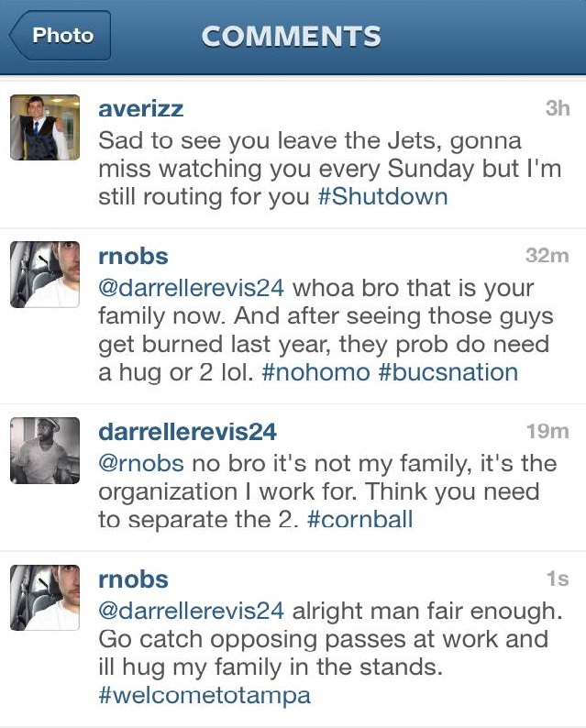The width and height of the screenshot is (586, 728).
Task: Open the #nohomo hashtag
Action: click(x=315, y=372)
